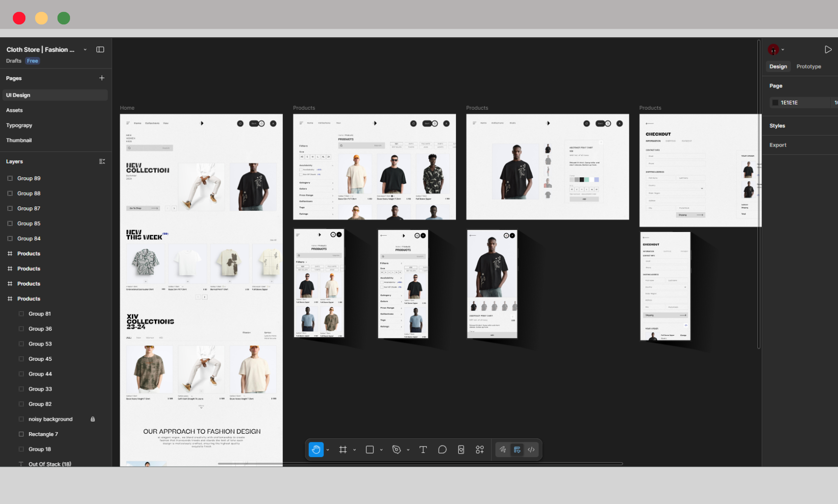
Task: Open the Dev Mode code view icon
Action: point(531,449)
